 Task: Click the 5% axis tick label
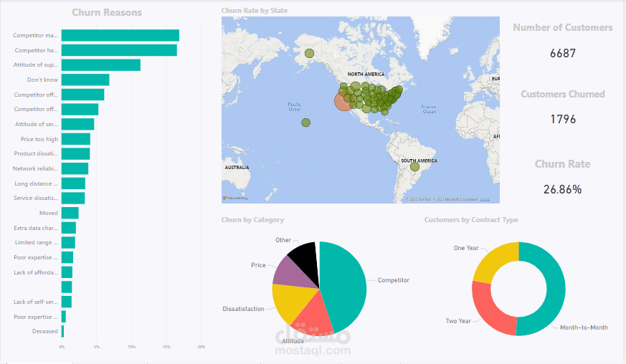click(97, 347)
